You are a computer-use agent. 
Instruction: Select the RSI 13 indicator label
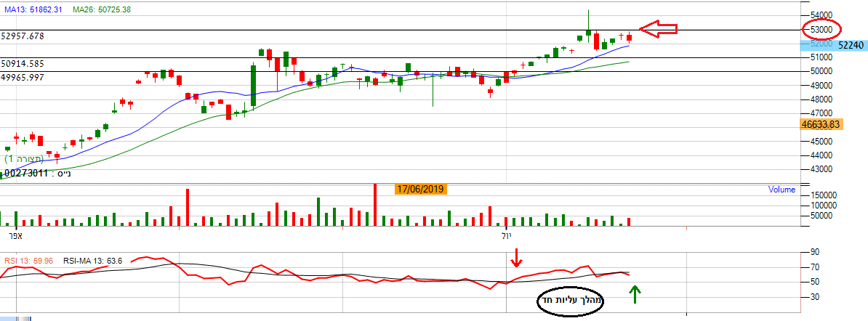coord(28,261)
